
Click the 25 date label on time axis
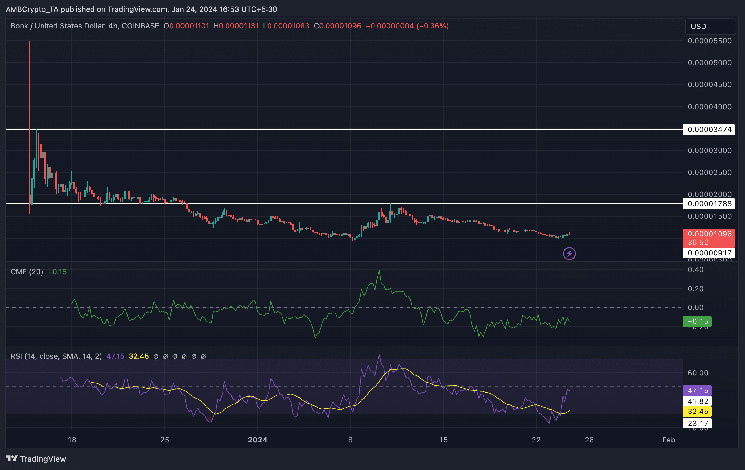pos(166,438)
